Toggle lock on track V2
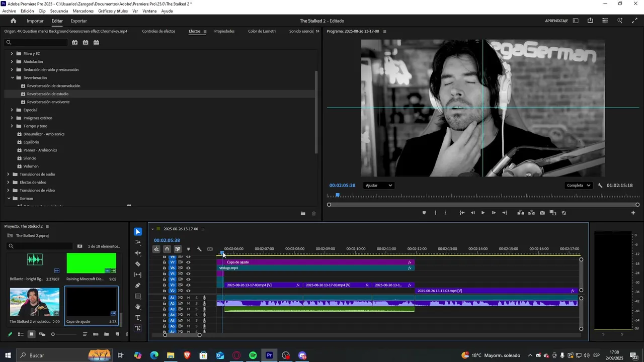 pos(164,291)
